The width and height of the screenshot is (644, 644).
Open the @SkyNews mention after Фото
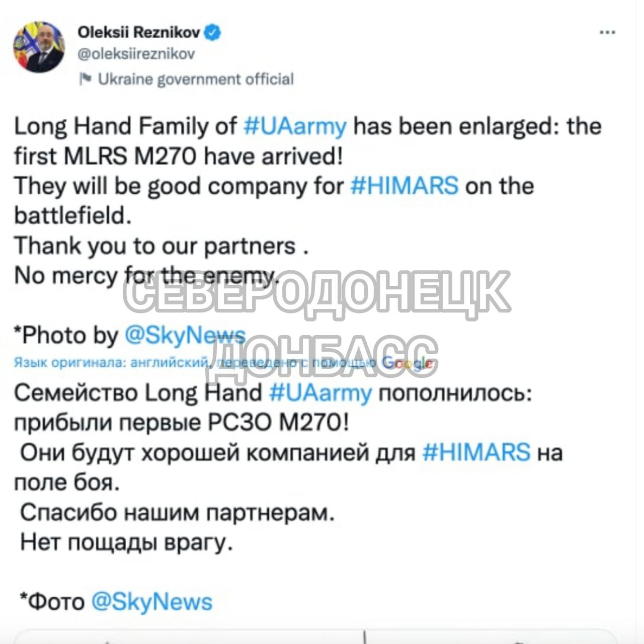click(152, 602)
